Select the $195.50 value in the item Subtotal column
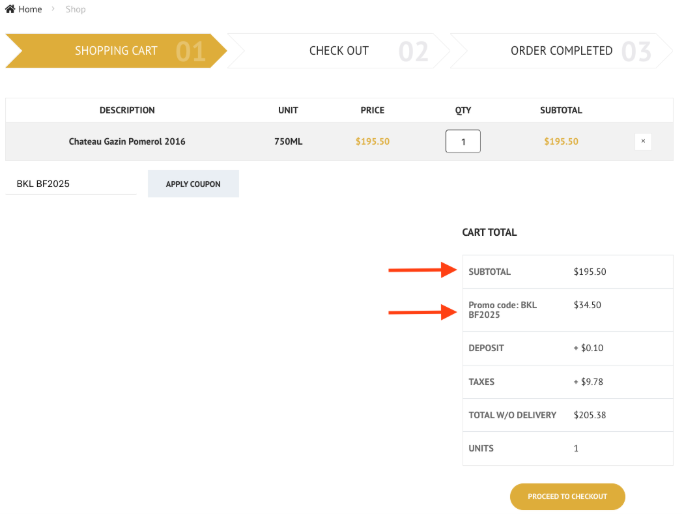Image resolution: width=684 pixels, height=514 pixels. pos(561,141)
